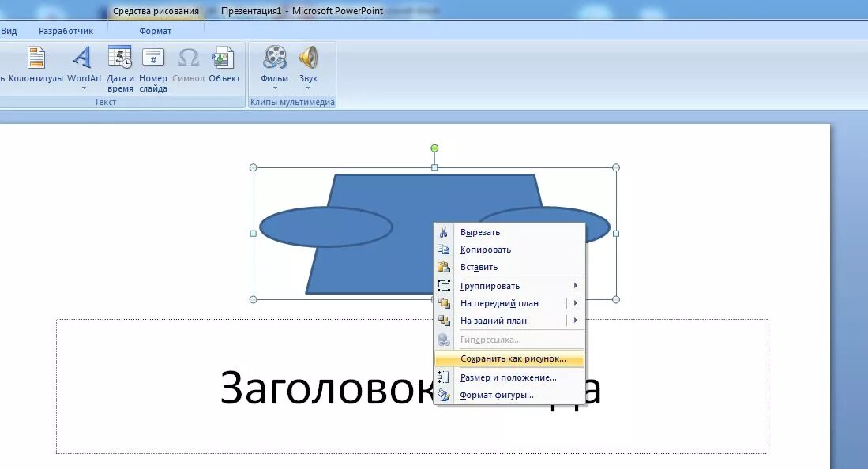Image resolution: width=868 pixels, height=469 pixels.
Task: Click the green rotation handle
Action: click(434, 148)
